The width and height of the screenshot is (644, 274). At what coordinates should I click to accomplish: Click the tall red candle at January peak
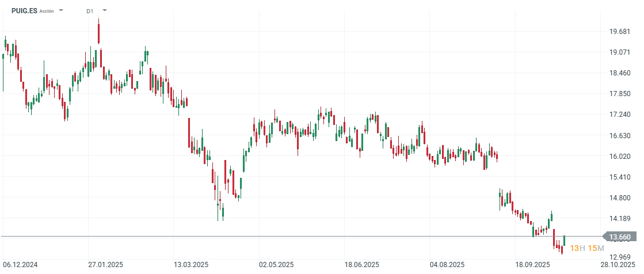pyautogui.click(x=99, y=32)
